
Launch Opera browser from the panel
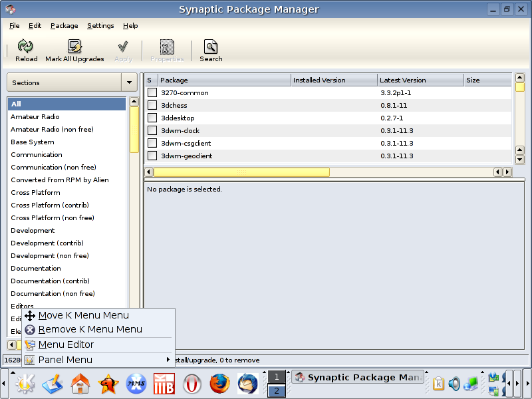(192, 384)
